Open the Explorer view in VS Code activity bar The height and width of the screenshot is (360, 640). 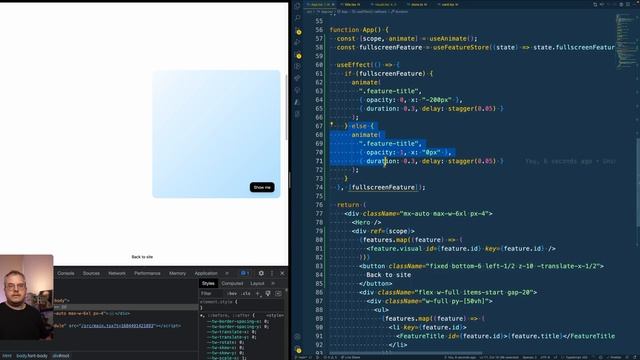pyautogui.click(x=298, y=6)
